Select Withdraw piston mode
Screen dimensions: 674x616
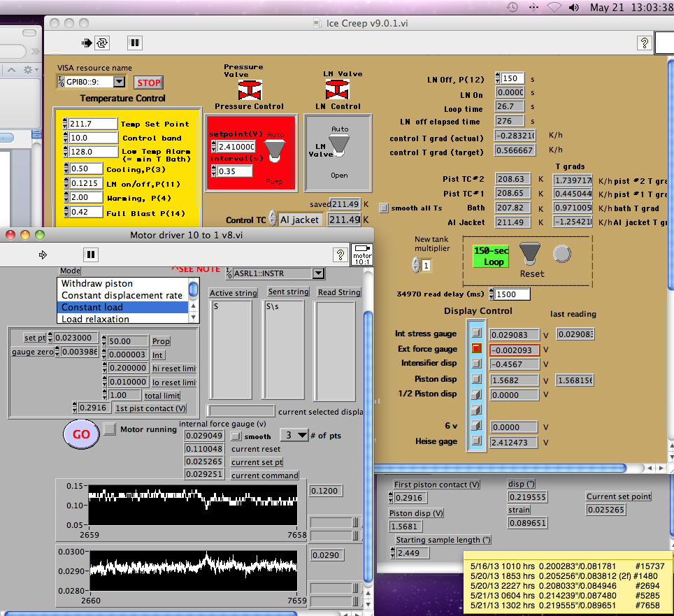click(x=96, y=284)
